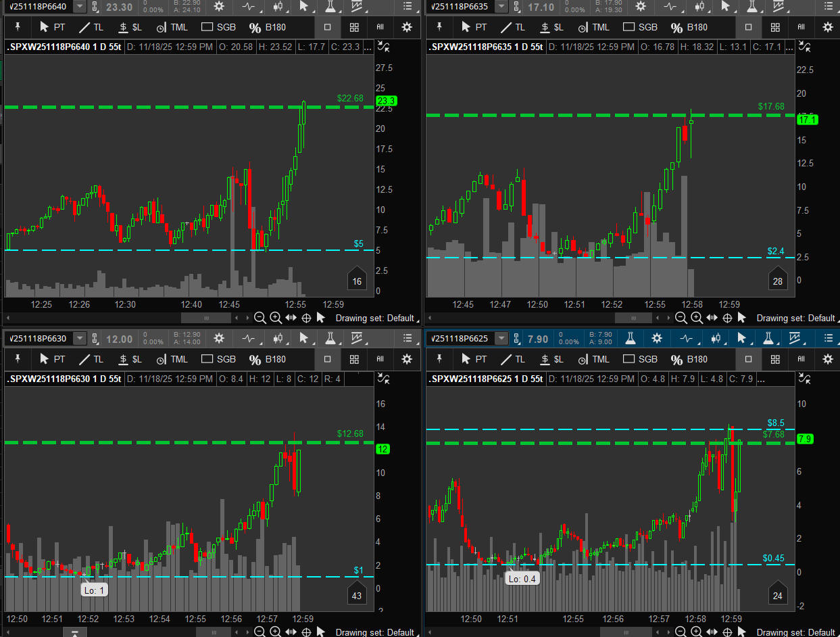840x637 pixels.
Task: Open chart settings gear for P6640 chart
Action: pos(219,6)
